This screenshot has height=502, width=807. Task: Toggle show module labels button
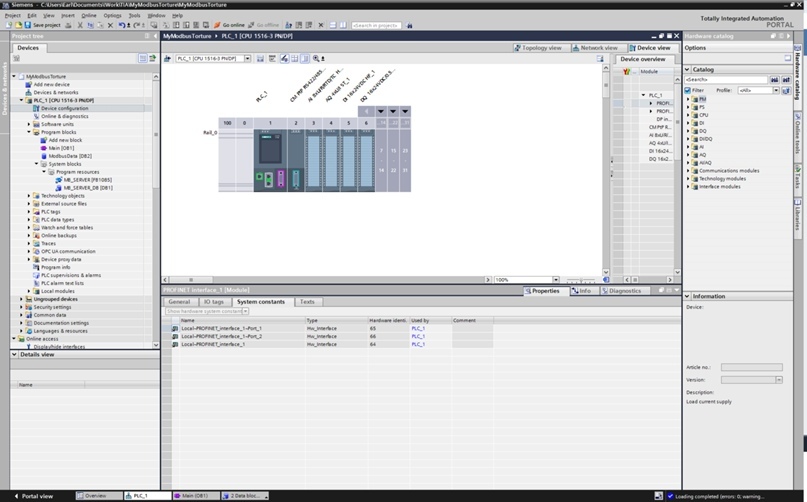(272, 59)
